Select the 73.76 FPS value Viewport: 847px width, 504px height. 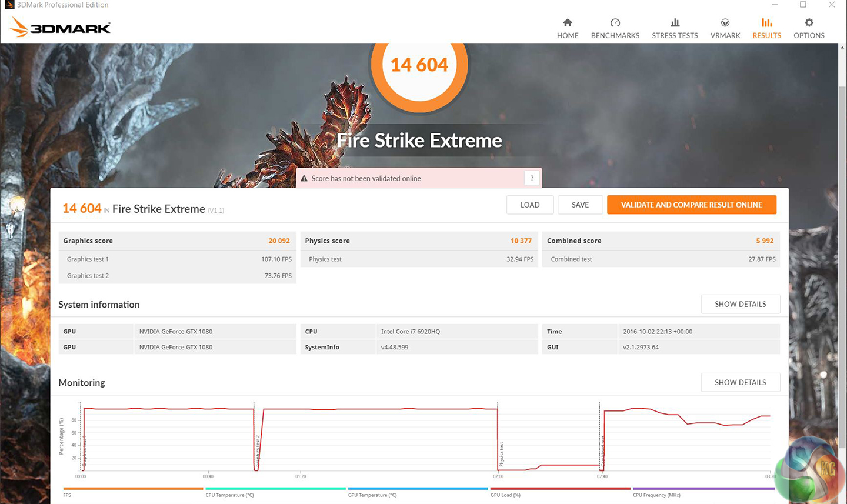tap(278, 275)
